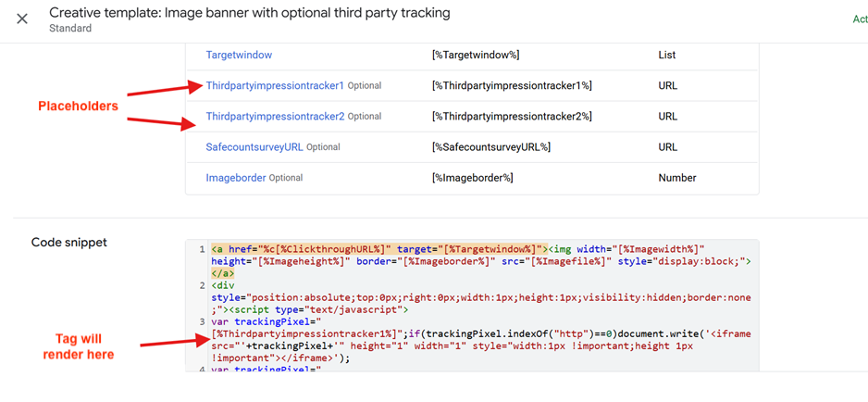Image resolution: width=868 pixels, height=402 pixels.
Task: Click the URL type of SafecountsurveyURL
Action: [668, 147]
